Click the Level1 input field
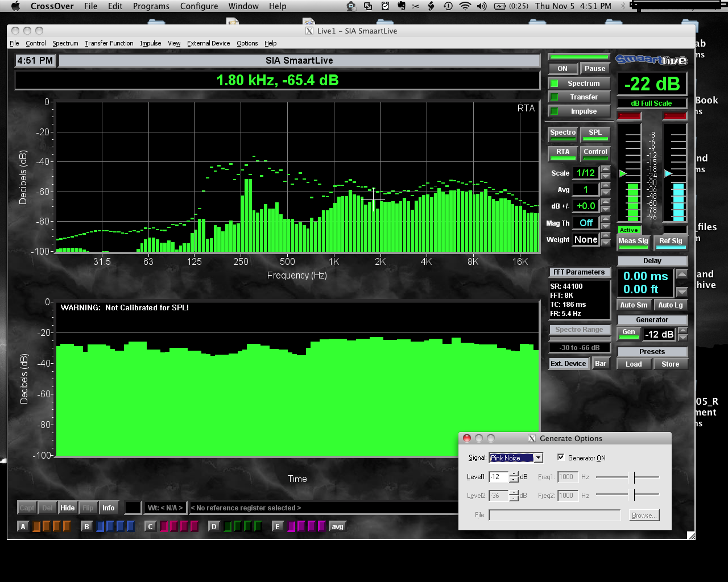This screenshot has height=582, width=728. [x=498, y=477]
